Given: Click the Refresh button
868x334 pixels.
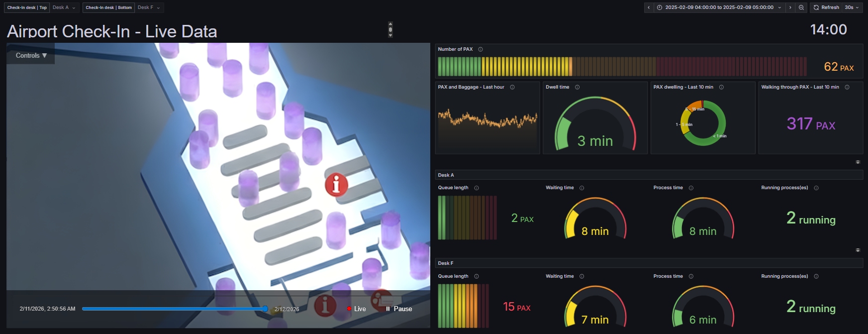Looking at the screenshot, I should pyautogui.click(x=826, y=7).
